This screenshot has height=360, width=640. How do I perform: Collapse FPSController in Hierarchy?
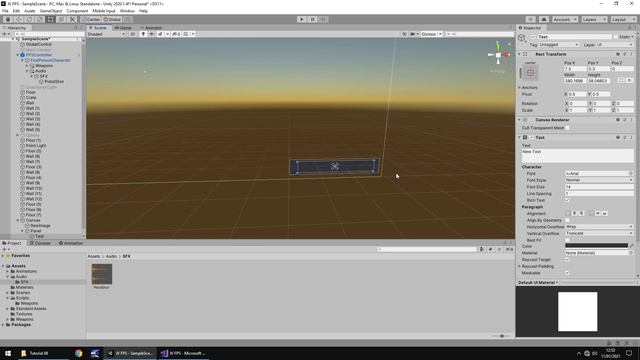coord(18,55)
